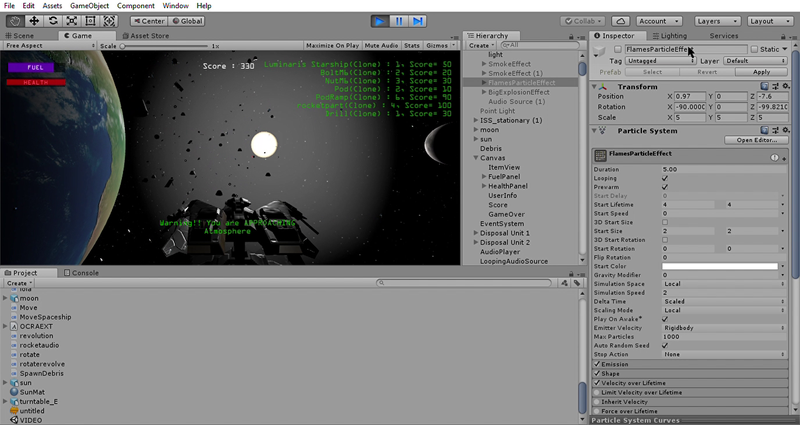Viewport: 800px width, 425px height.
Task: Toggle the Prewarm checkbox
Action: tap(665, 187)
